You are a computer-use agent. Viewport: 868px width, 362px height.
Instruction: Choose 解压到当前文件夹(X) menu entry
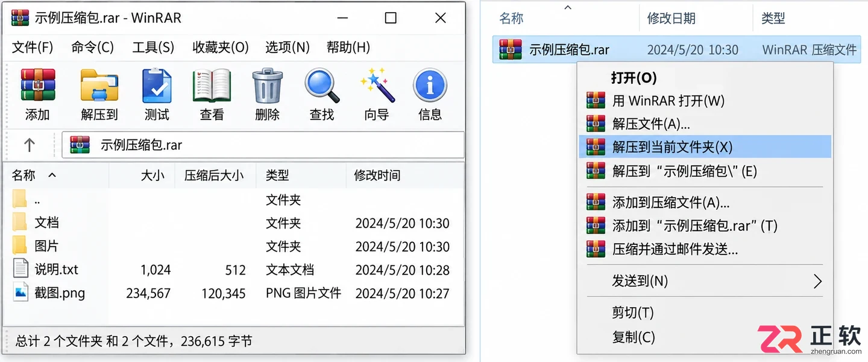tap(705, 147)
